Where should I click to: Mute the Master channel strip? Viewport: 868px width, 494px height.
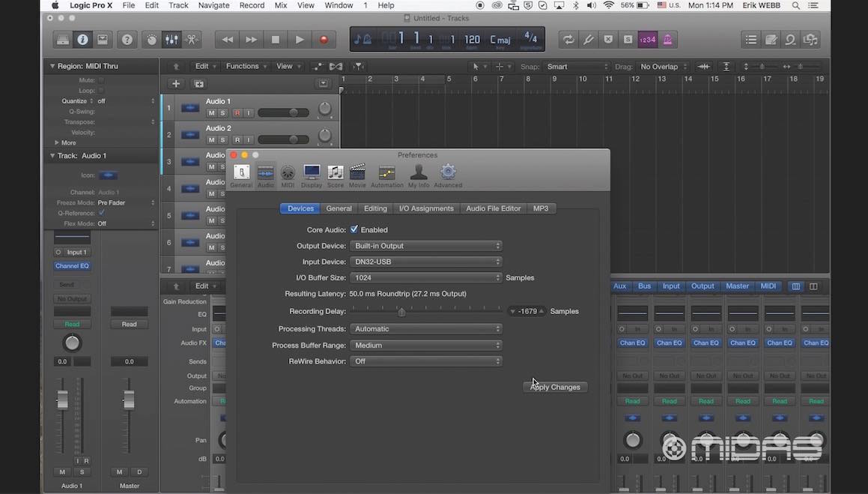click(x=120, y=472)
